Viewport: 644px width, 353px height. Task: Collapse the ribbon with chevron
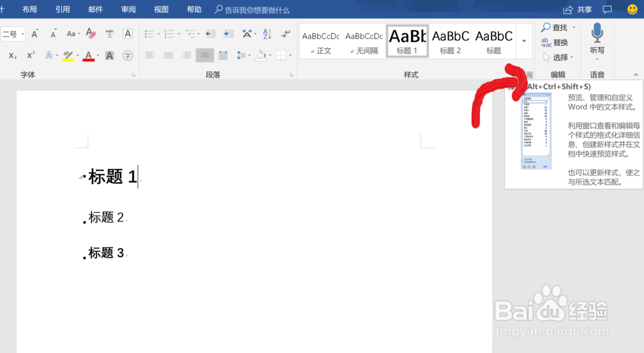point(636,75)
